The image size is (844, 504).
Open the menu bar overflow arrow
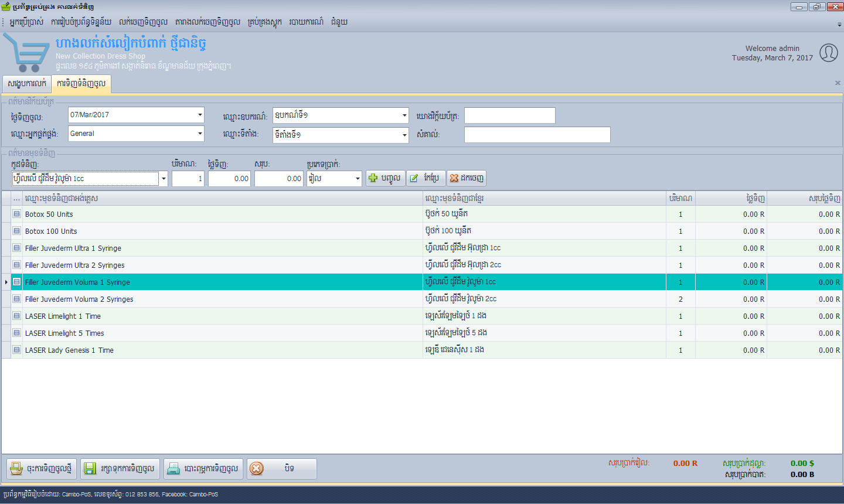(x=839, y=25)
